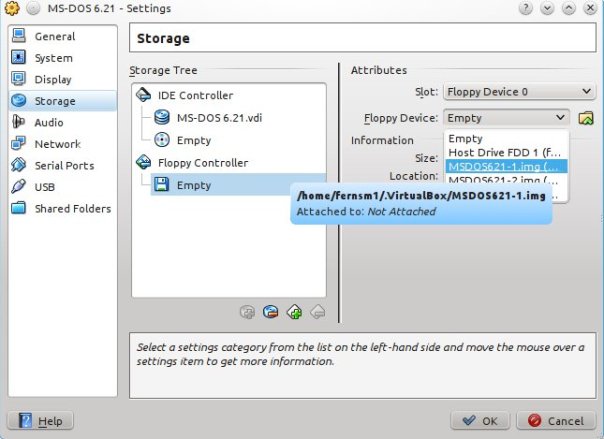Click the Display screen icon
Screen dimensions: 604x439
click(18, 79)
